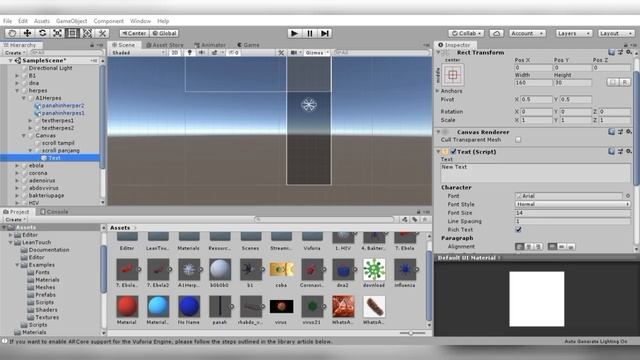Open the GameObject menu
640x360 pixels.
(x=71, y=21)
